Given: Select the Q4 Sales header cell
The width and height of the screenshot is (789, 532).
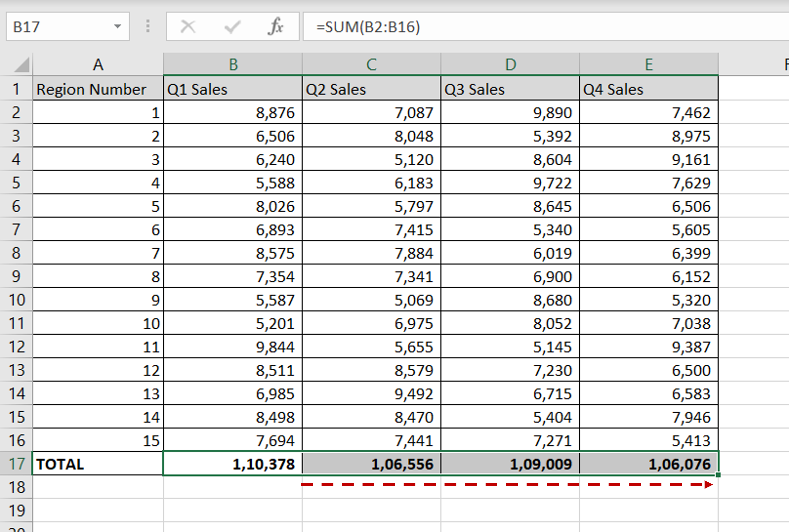Looking at the screenshot, I should 648,89.
